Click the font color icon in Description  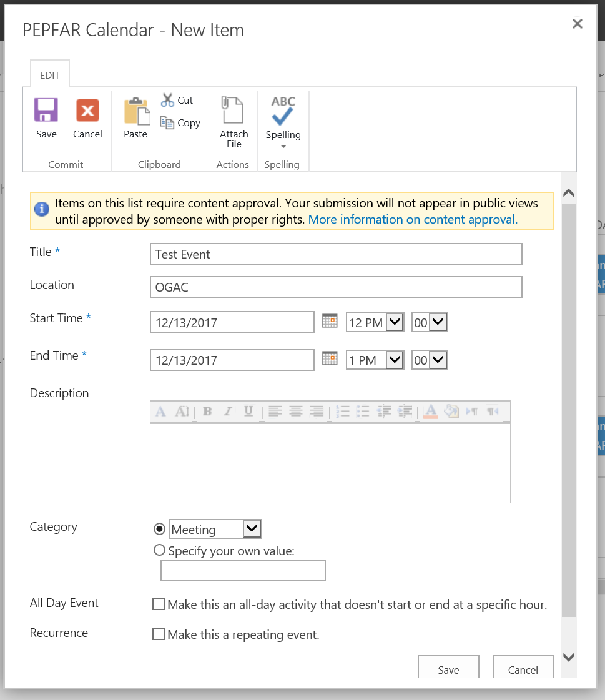coord(430,411)
